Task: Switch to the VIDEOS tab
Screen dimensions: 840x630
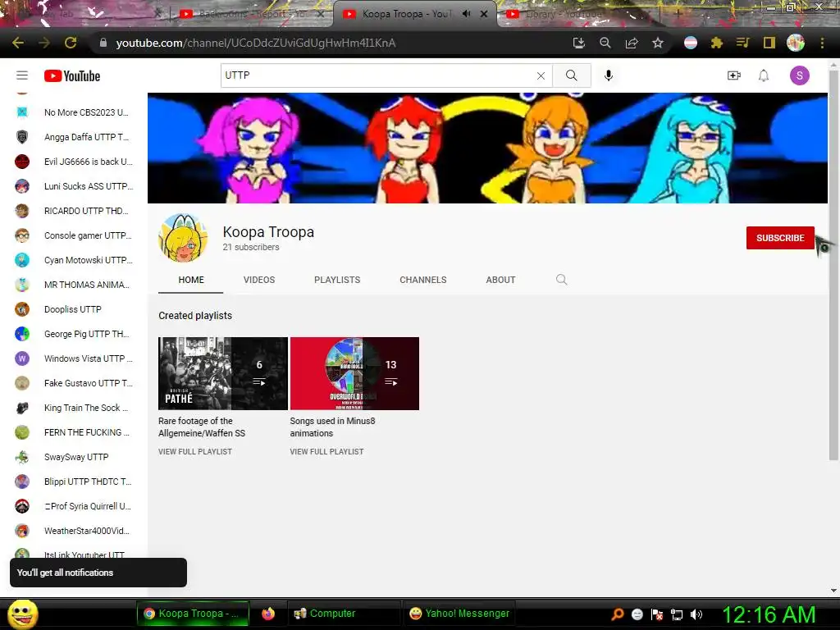Action: point(259,280)
